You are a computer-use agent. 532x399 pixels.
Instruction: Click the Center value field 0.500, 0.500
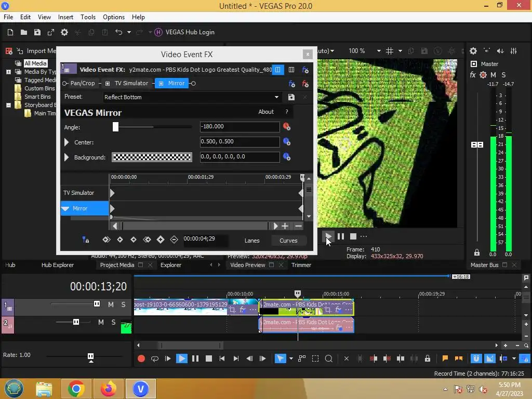coord(240,141)
